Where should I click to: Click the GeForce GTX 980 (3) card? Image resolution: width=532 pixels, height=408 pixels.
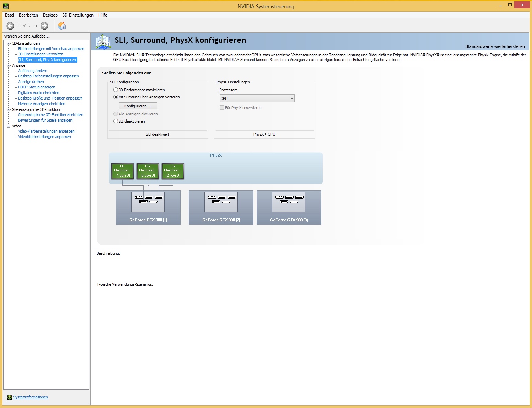[x=289, y=208]
